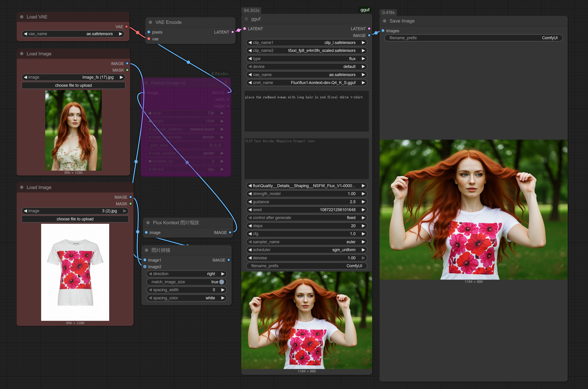The image size is (588, 389).
Task: Click the Load VAE output VAE socket
Action: coord(126,26)
